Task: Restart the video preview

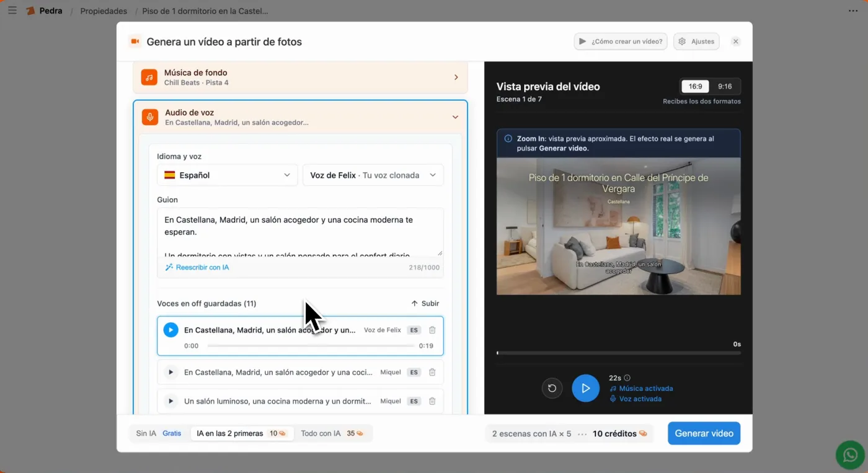Action: (x=552, y=388)
